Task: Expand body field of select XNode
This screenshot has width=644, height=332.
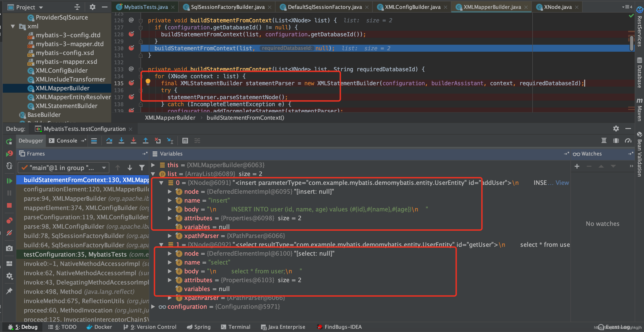Action: tap(170, 271)
